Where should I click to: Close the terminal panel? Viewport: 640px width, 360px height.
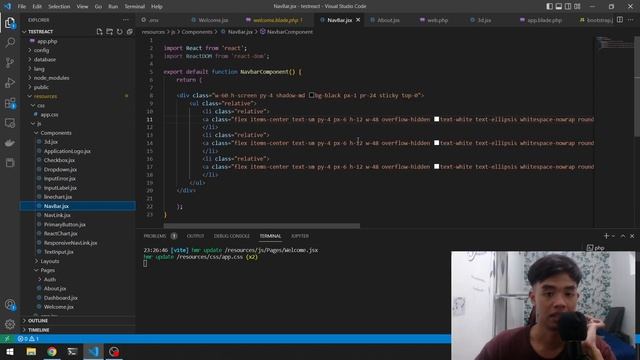click(x=632, y=236)
